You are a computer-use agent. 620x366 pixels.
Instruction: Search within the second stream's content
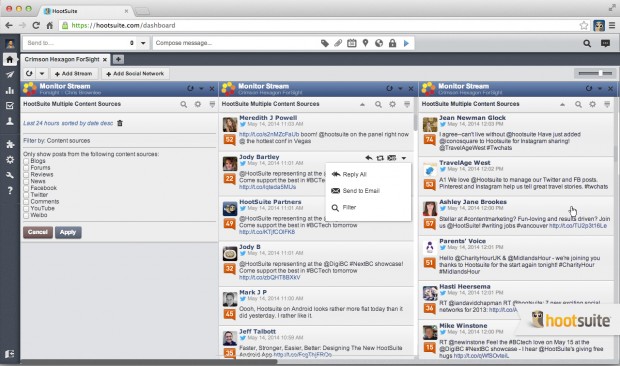pyautogui.click(x=378, y=104)
